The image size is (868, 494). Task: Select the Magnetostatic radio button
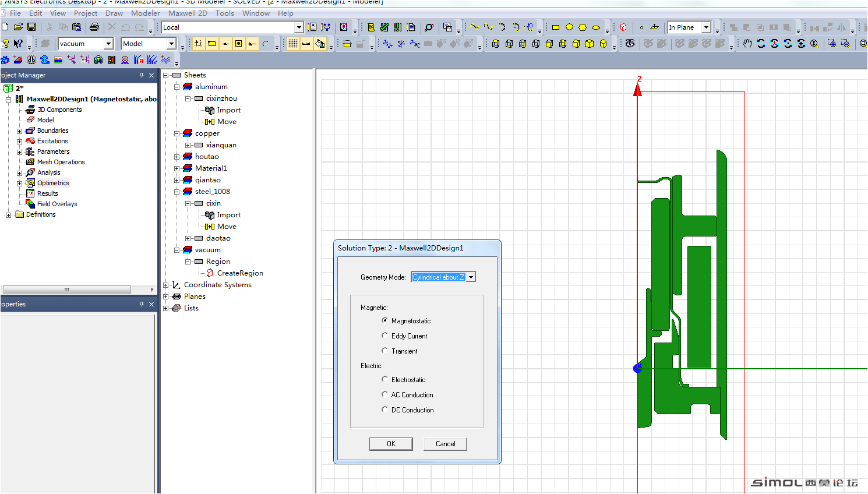384,320
